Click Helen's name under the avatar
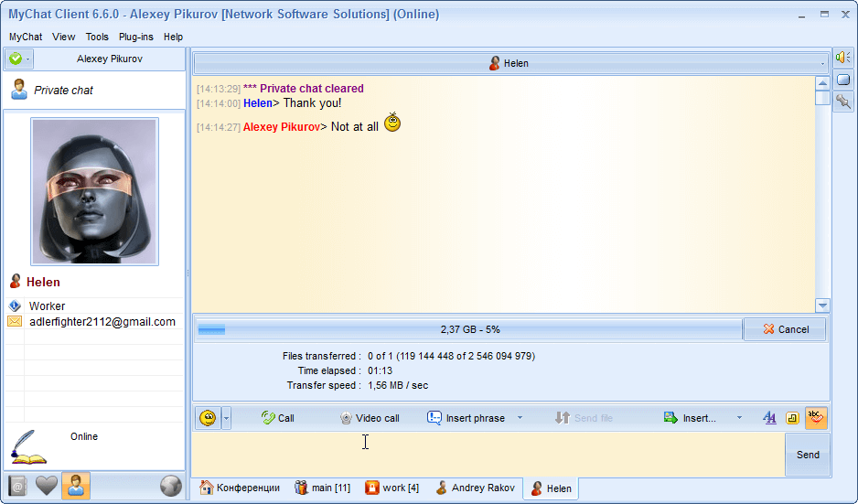 click(43, 282)
